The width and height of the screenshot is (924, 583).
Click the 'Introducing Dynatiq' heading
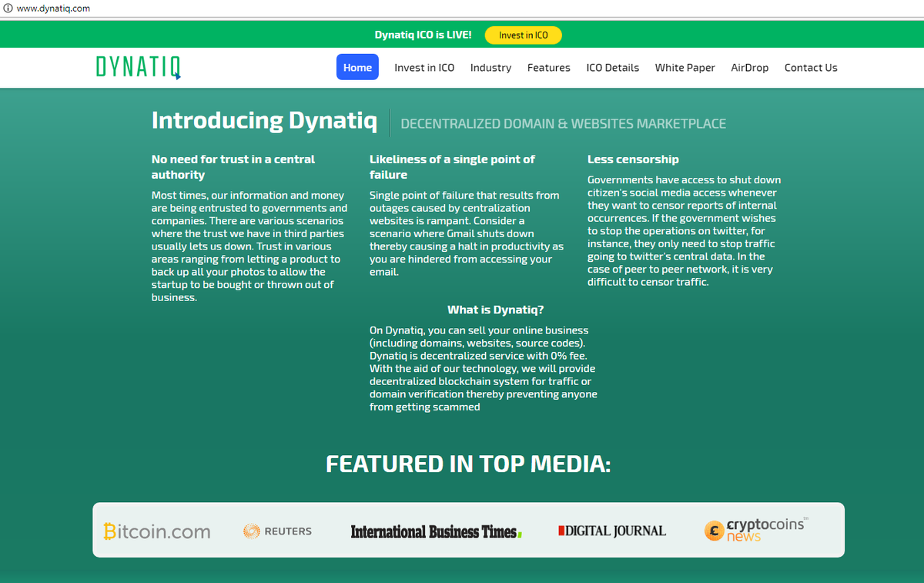point(264,121)
